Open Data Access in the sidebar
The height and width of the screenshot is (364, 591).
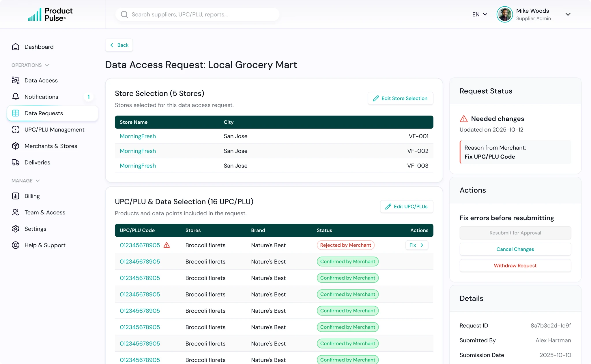(x=53, y=80)
